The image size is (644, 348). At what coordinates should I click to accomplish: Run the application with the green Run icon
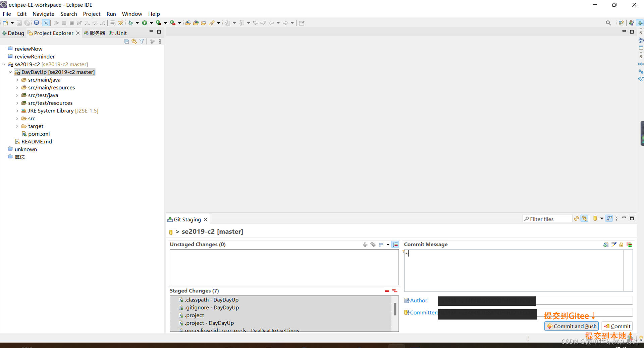(x=144, y=23)
